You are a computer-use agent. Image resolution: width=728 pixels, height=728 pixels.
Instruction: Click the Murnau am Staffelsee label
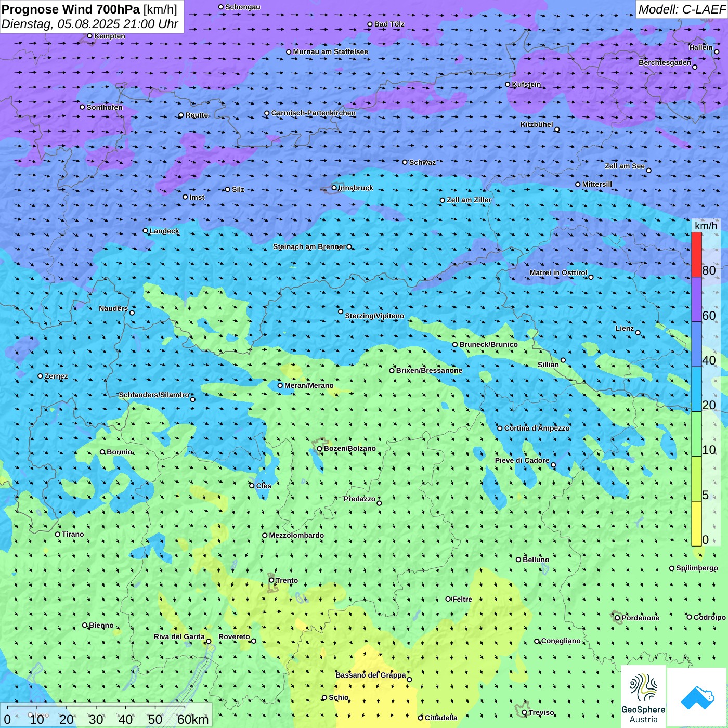(x=330, y=51)
